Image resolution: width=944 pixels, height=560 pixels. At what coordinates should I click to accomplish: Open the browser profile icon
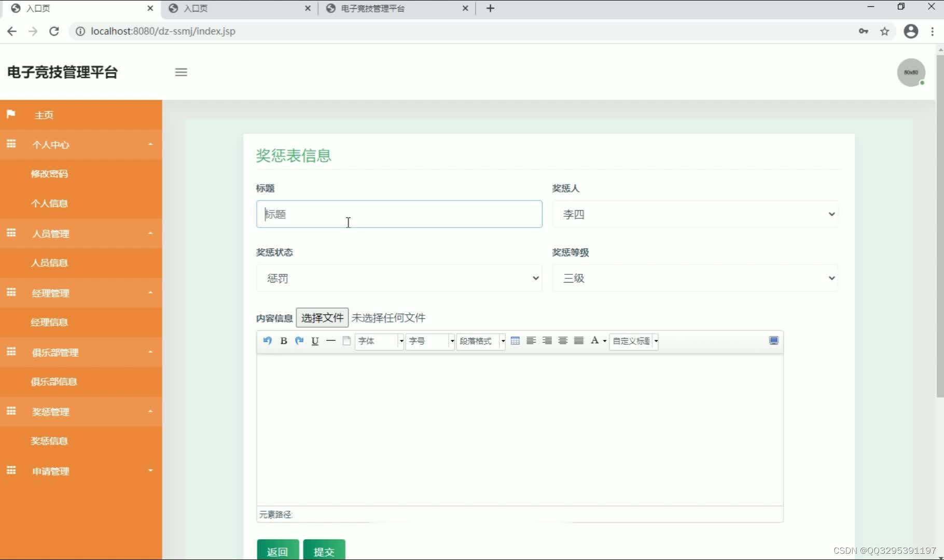point(911,31)
